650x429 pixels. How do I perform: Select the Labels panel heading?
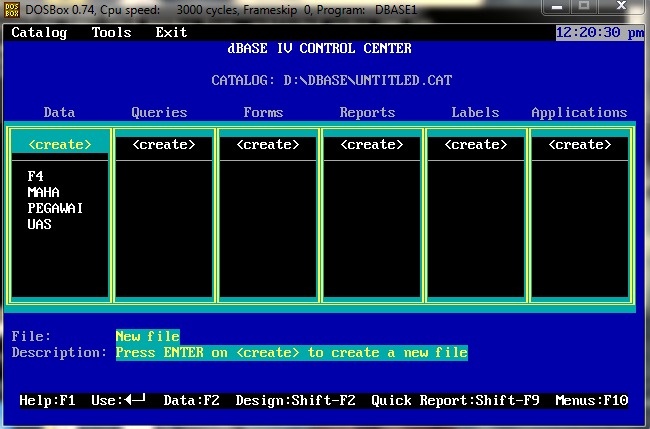pyautogui.click(x=475, y=112)
